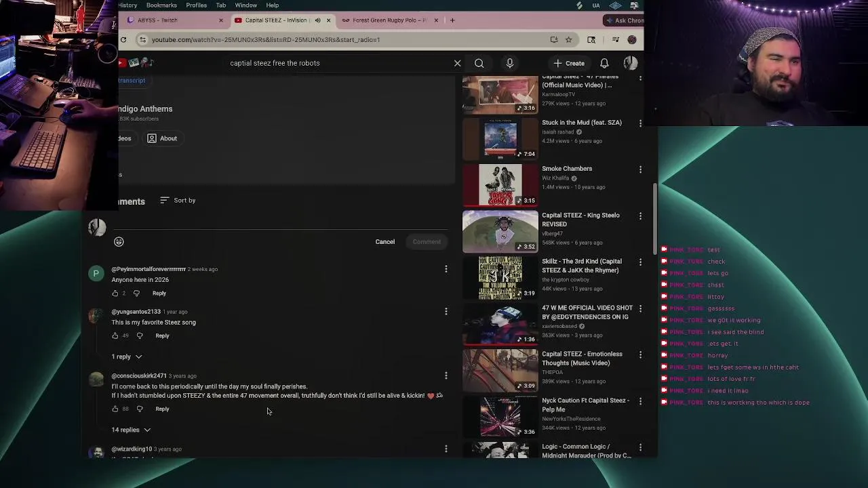Open options menu for yungsantos2133 comment
Viewport: 868px width, 488px height.
[x=446, y=312]
